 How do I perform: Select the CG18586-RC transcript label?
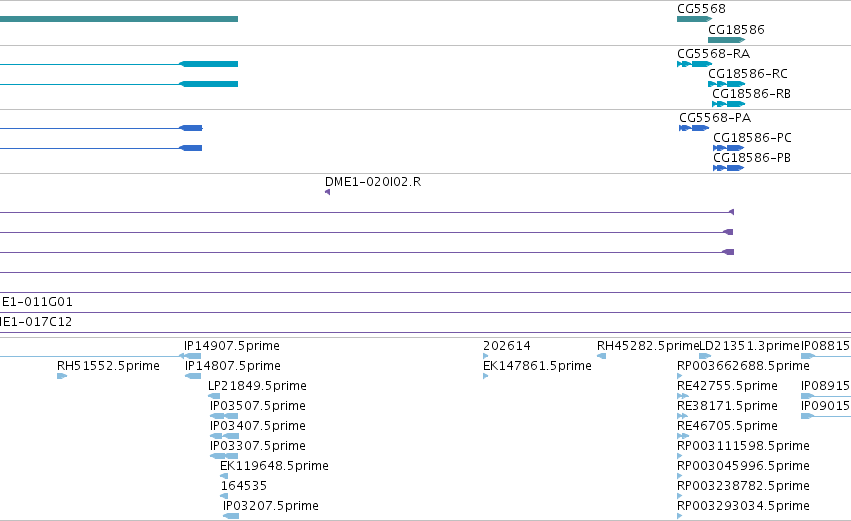tap(748, 74)
